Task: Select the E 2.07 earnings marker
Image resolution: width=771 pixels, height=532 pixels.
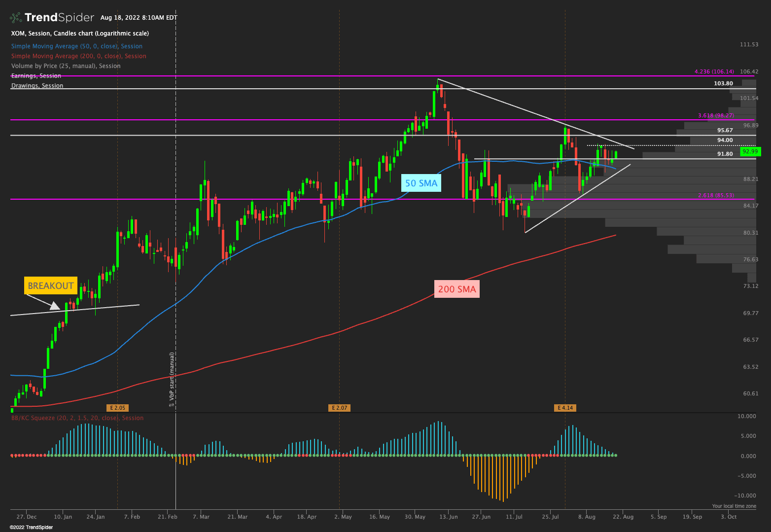Action: (x=339, y=408)
